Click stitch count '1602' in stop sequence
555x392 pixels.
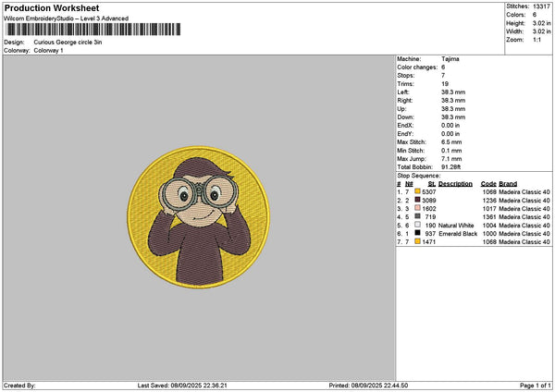[x=429, y=209]
